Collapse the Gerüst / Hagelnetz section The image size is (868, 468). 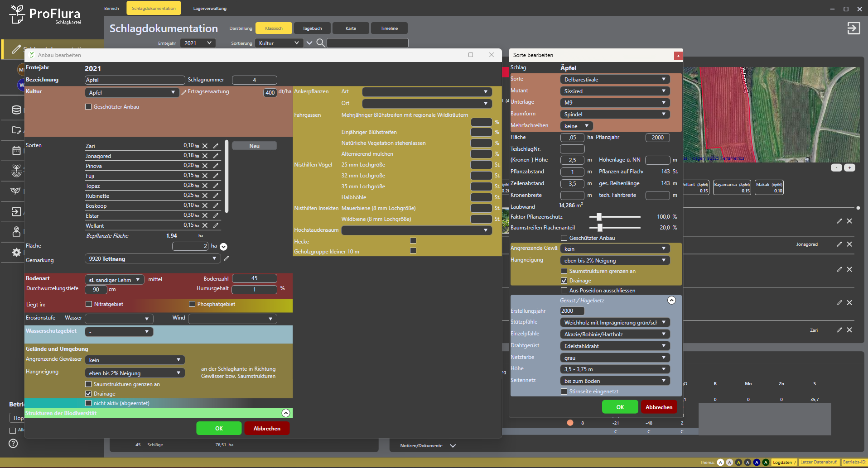671,301
